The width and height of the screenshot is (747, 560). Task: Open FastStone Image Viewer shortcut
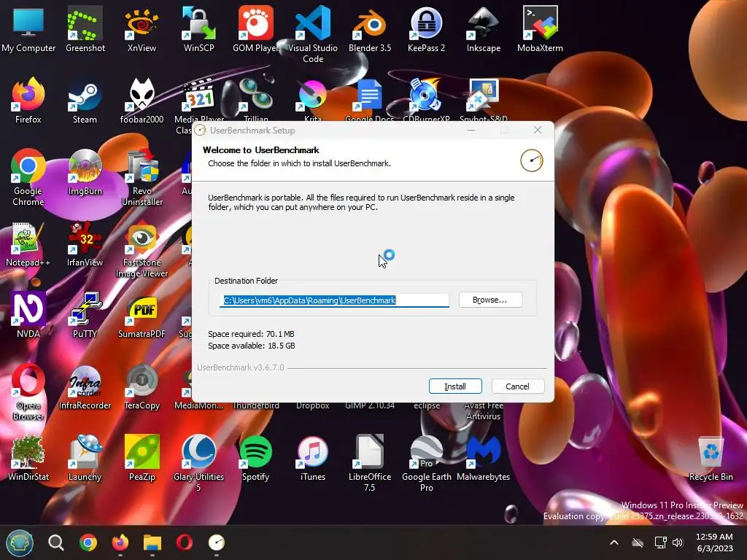pyautogui.click(x=142, y=249)
